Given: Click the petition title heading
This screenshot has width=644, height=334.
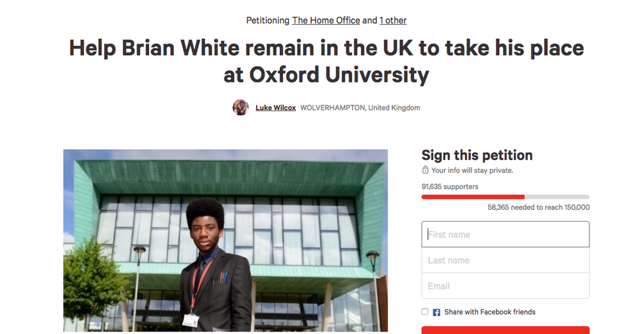Looking at the screenshot, I should 326,62.
